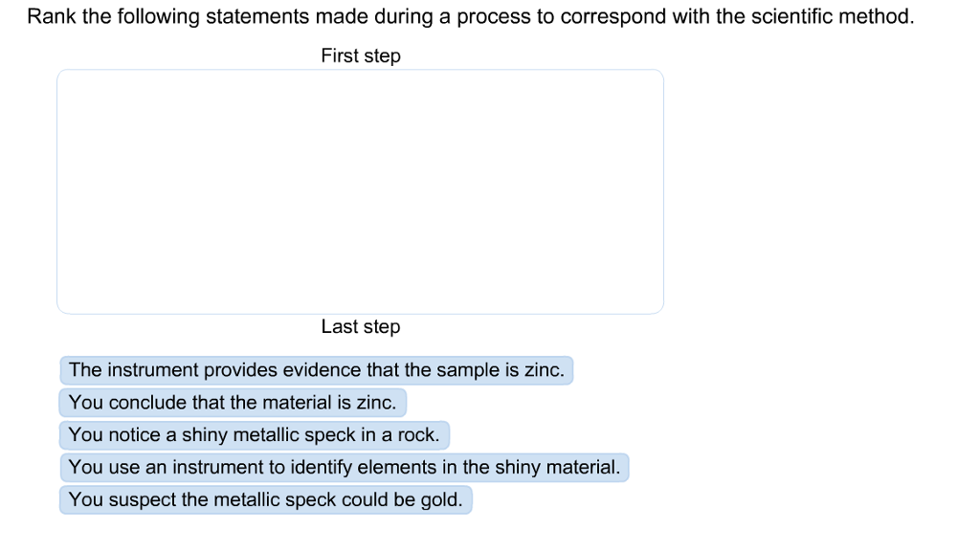Click the "You conclude that the material is zinc" statement
The image size is (980, 551).
tap(233, 403)
